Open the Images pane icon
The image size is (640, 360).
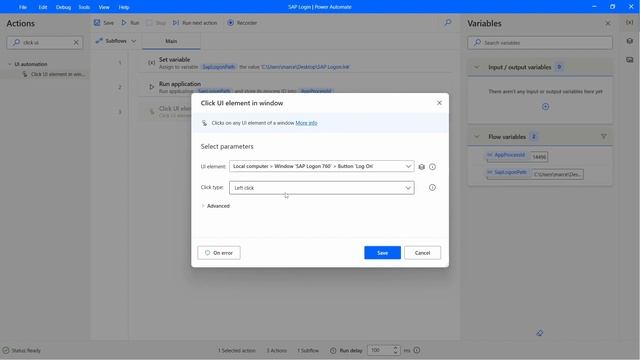pyautogui.click(x=630, y=60)
